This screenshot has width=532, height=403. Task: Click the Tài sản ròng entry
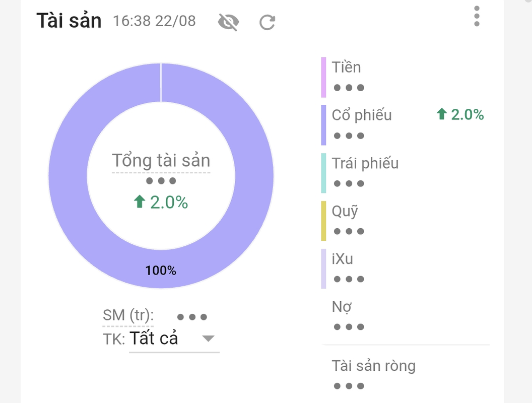coord(373,366)
